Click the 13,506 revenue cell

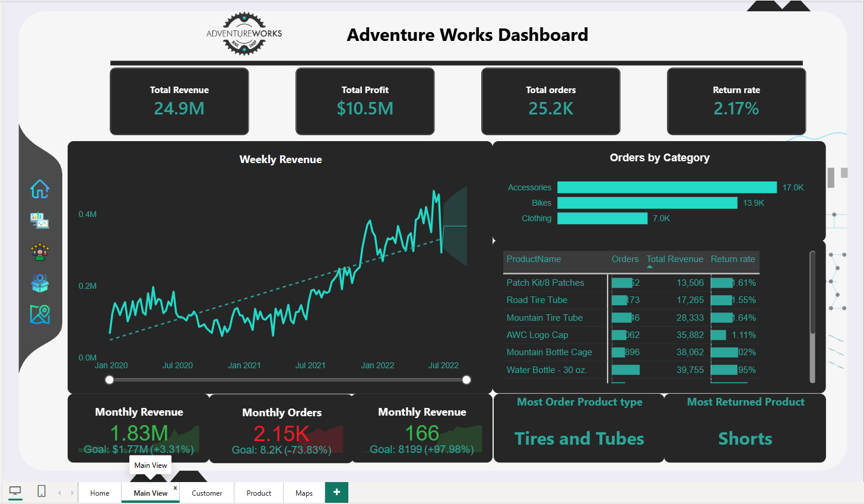click(x=690, y=283)
